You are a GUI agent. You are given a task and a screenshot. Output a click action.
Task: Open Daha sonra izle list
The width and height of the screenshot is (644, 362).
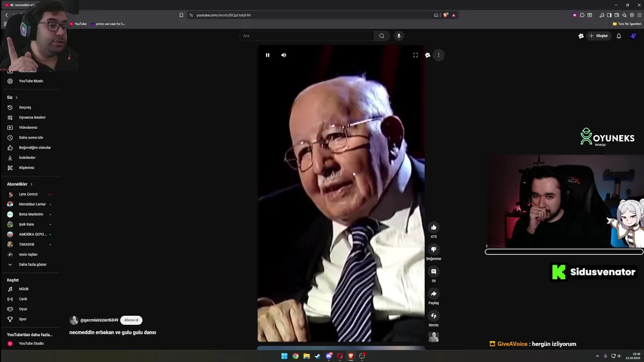pyautogui.click(x=30, y=138)
